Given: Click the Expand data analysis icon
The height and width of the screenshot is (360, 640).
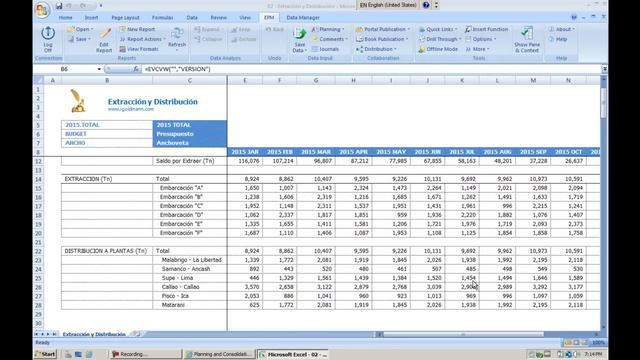Looking at the screenshot, I should 197,29.
